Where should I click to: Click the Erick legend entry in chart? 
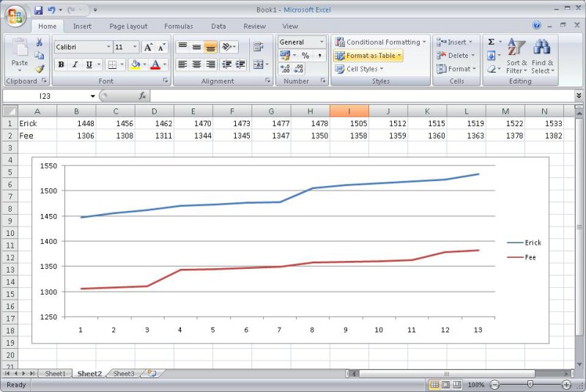point(524,243)
